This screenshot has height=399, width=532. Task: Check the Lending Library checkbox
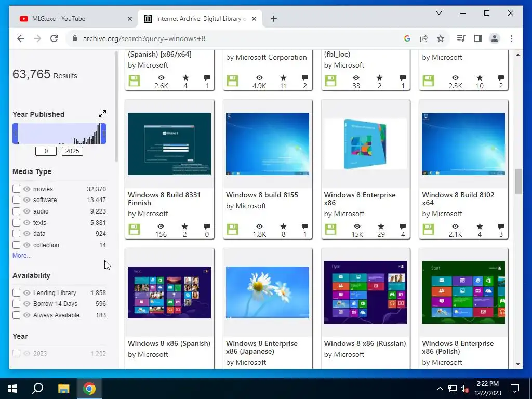point(16,293)
